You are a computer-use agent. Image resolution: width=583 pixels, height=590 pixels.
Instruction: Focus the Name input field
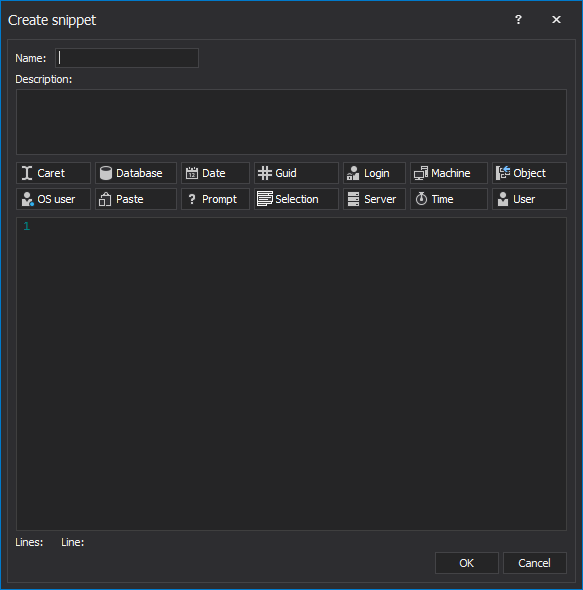(x=127, y=58)
